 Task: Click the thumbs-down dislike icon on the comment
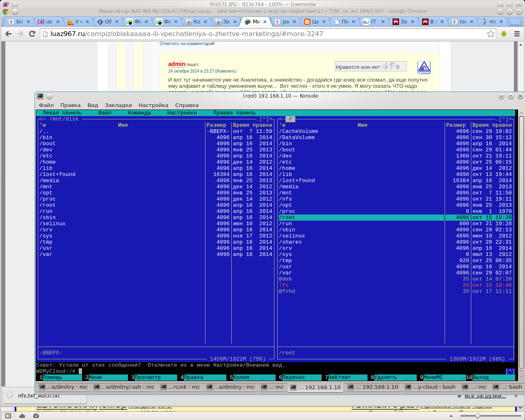[392, 66]
